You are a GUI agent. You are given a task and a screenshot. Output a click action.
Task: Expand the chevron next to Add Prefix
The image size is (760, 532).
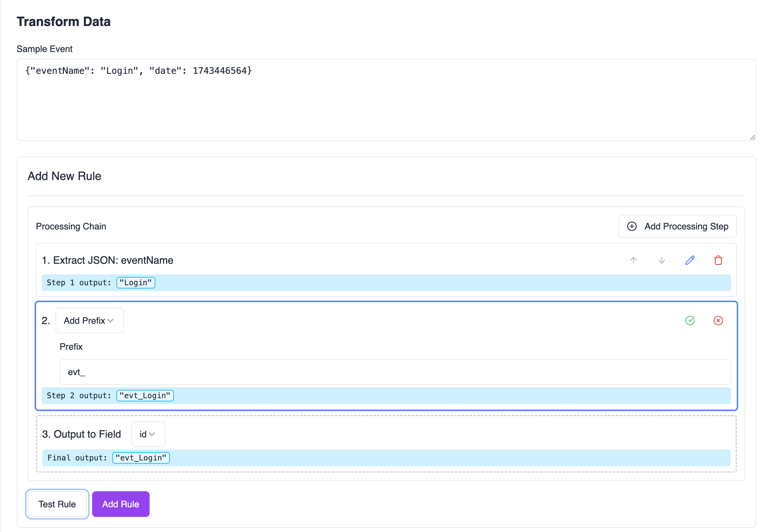110,321
